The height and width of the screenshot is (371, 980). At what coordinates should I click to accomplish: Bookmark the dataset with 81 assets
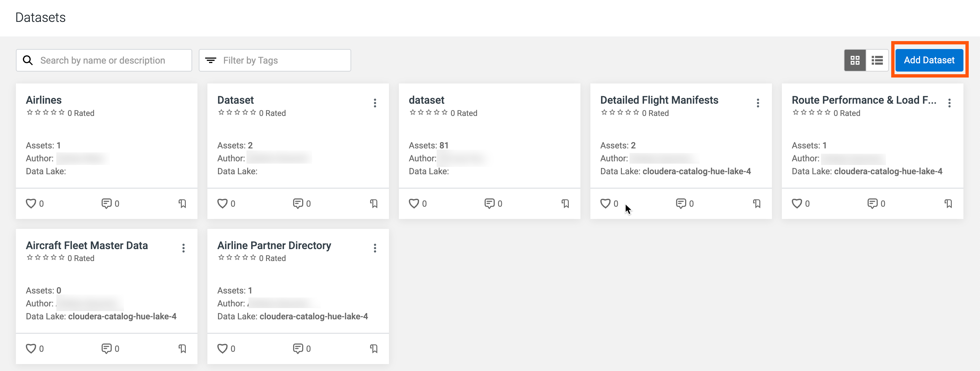[x=565, y=204]
